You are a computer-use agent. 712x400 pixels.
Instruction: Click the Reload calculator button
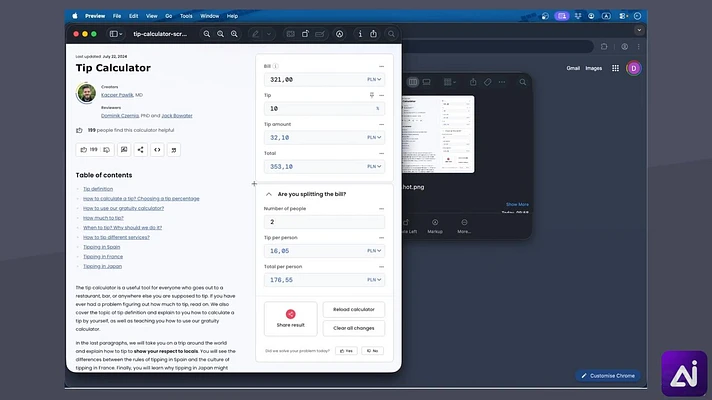tap(354, 309)
